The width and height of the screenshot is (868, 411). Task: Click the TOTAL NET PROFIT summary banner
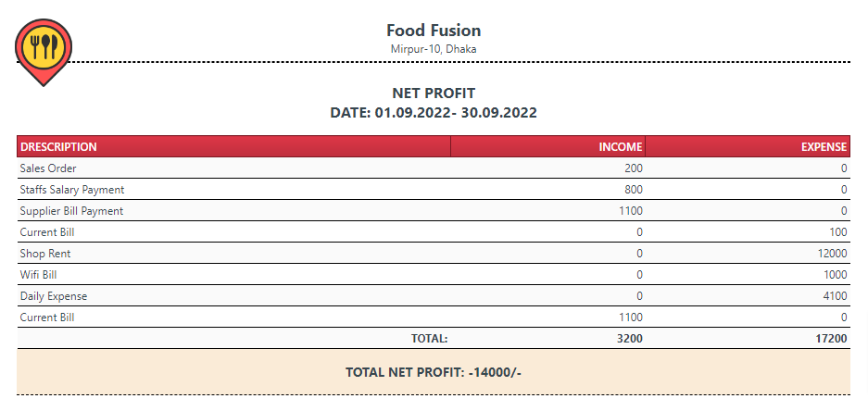434,372
